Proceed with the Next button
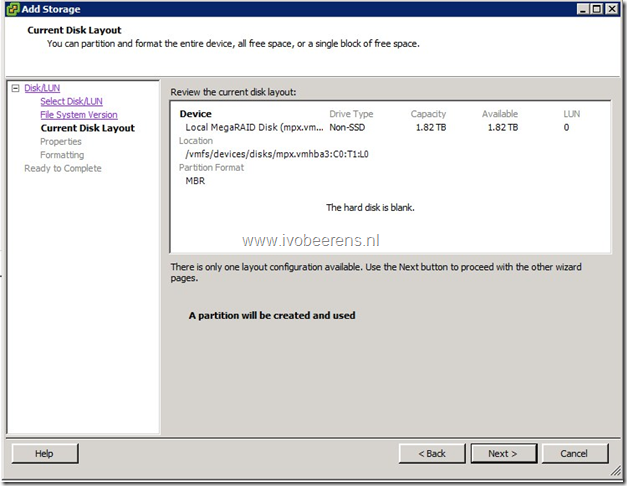The width and height of the screenshot is (627, 486). (x=503, y=453)
